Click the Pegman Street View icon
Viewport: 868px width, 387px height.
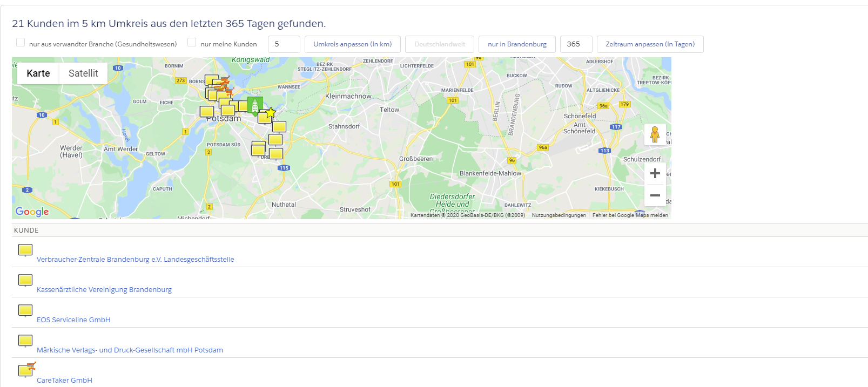(655, 134)
